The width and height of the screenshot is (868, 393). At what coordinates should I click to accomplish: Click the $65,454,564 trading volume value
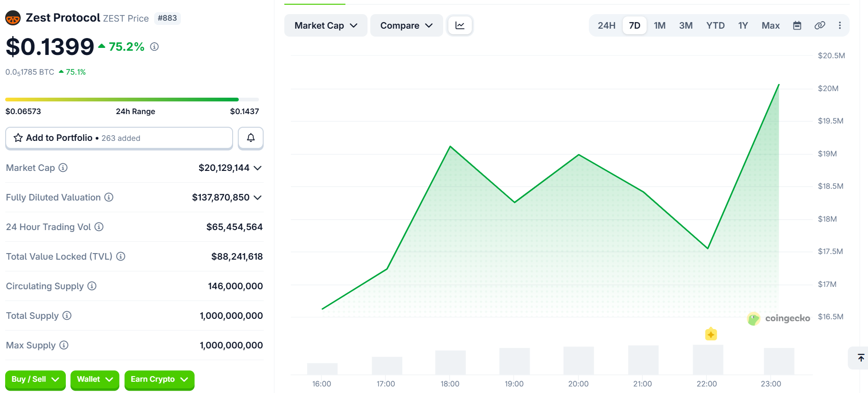tap(235, 227)
